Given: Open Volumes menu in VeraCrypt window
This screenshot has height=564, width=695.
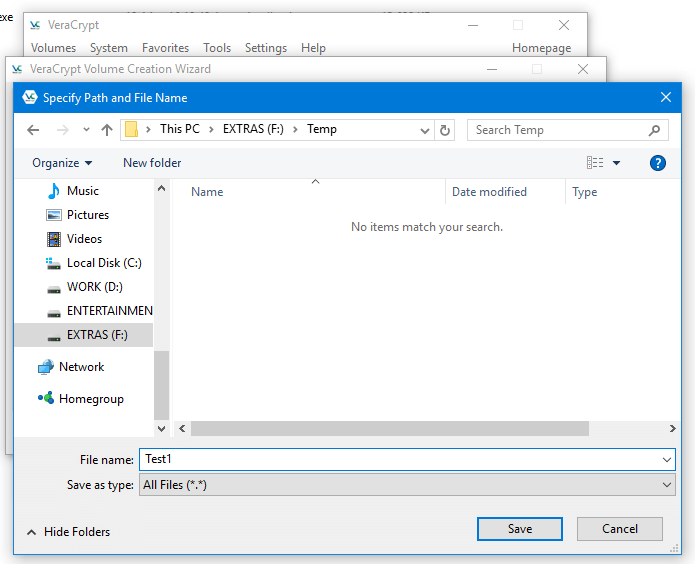Looking at the screenshot, I should coord(54,48).
